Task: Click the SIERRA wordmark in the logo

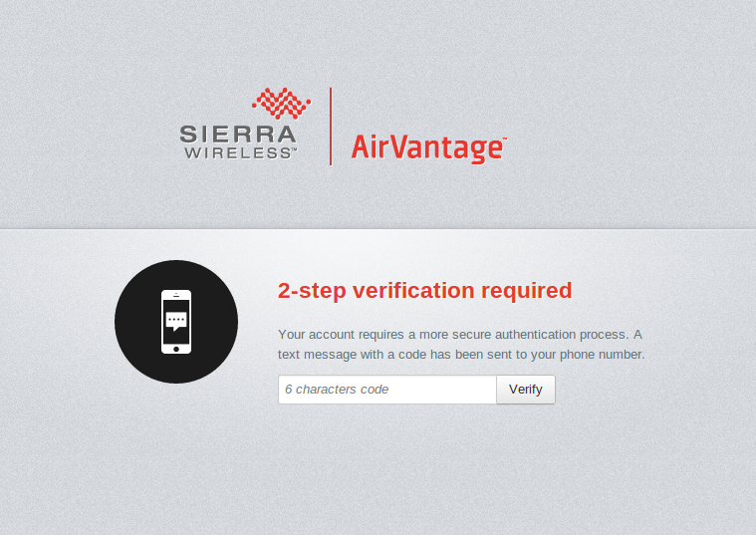Action: click(x=238, y=134)
